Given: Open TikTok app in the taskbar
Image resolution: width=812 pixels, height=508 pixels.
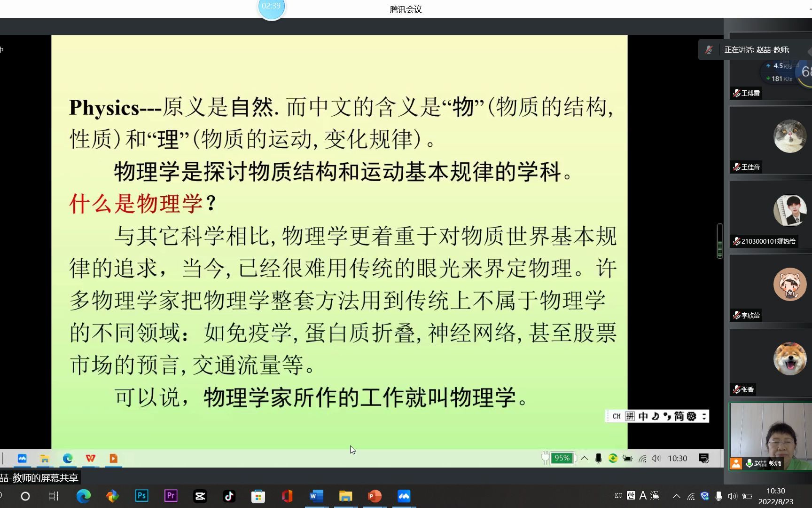Looking at the screenshot, I should pos(229,496).
